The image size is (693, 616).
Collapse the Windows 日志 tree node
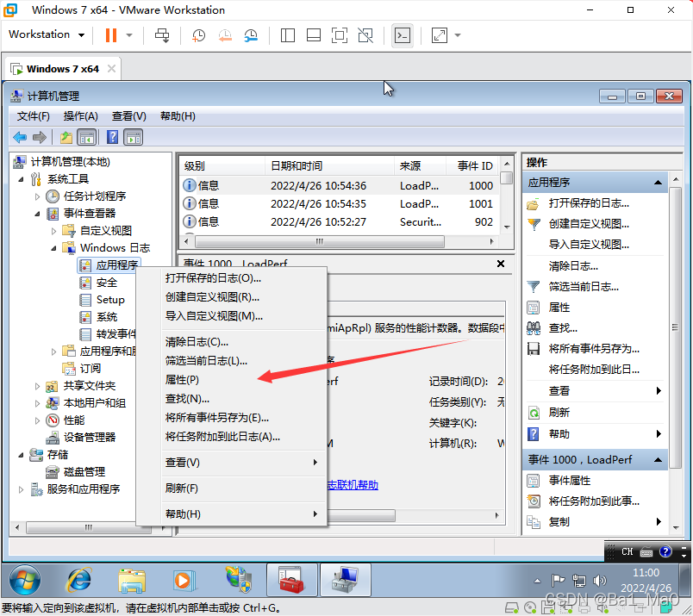click(x=54, y=248)
